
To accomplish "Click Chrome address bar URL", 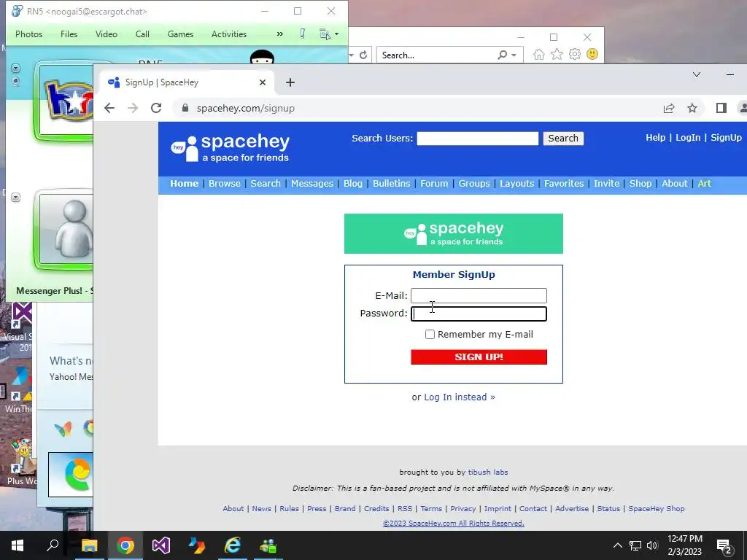I will [x=245, y=108].
